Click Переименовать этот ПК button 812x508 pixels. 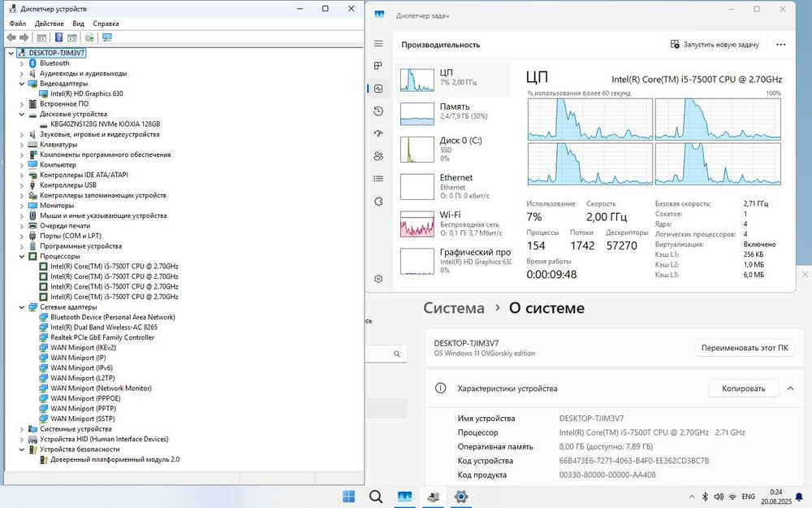coord(745,348)
